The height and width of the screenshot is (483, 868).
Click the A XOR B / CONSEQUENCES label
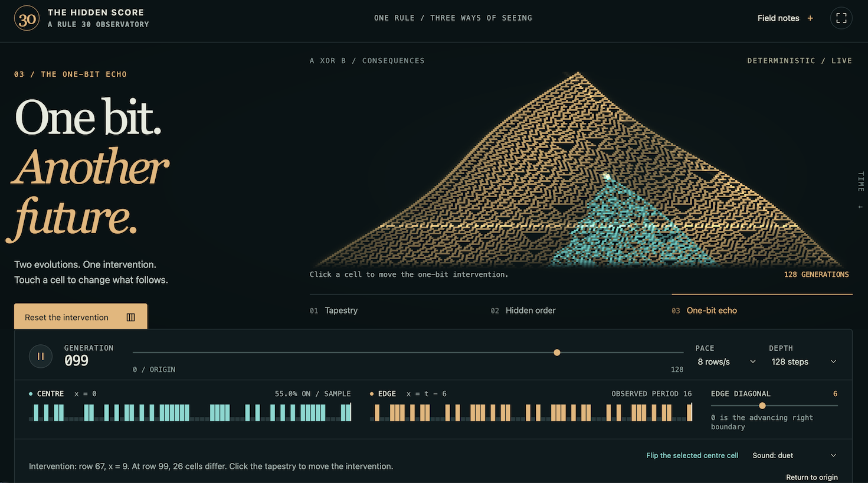click(x=367, y=61)
